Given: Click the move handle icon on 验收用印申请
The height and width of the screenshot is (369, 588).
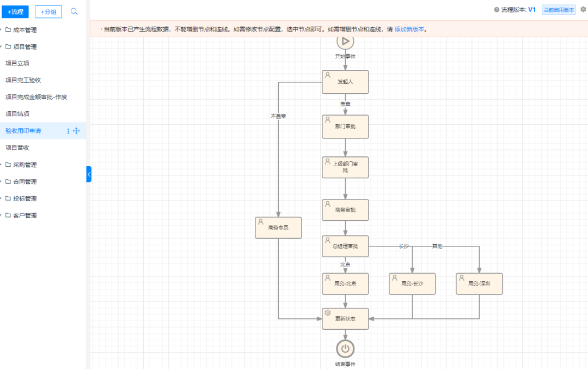Looking at the screenshot, I should [77, 131].
